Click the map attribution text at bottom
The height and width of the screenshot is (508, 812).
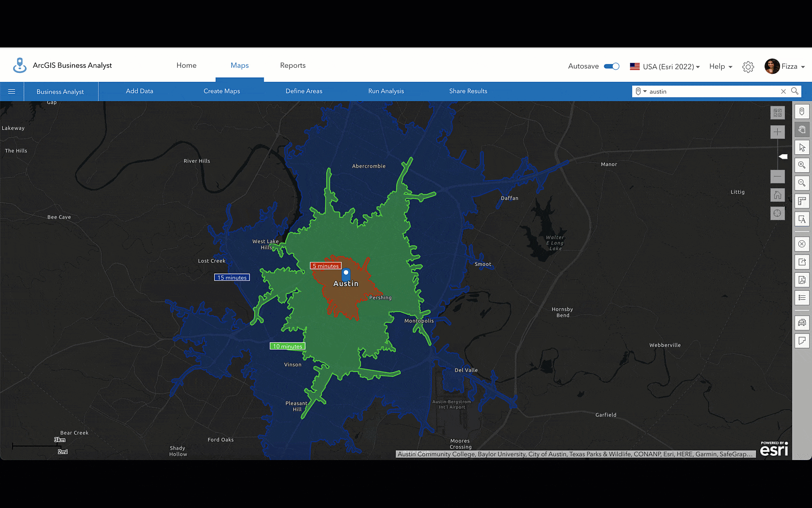pos(576,454)
